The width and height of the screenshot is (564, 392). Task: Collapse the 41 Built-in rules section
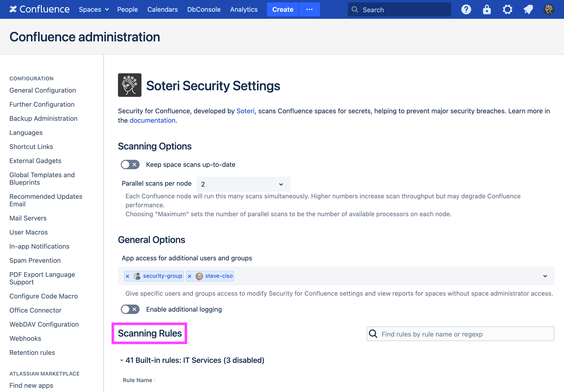121,360
